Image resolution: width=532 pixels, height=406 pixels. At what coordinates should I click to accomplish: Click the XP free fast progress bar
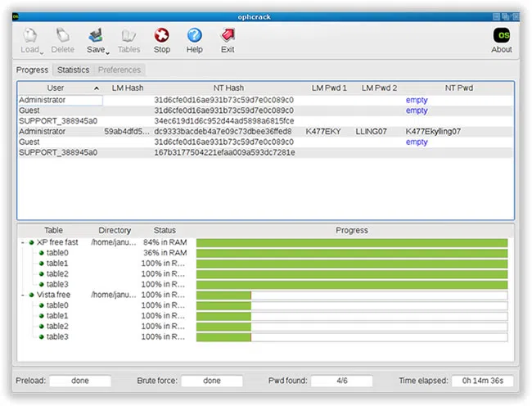tap(351, 243)
